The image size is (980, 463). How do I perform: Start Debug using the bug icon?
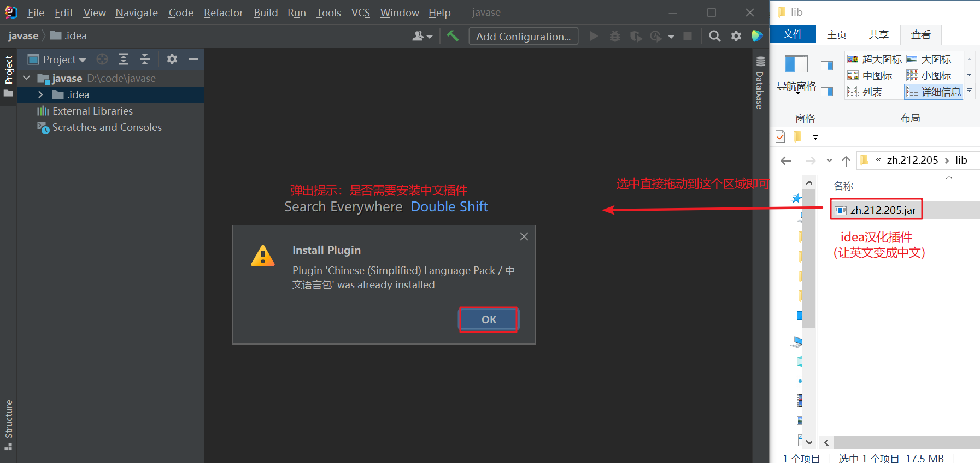(x=615, y=36)
